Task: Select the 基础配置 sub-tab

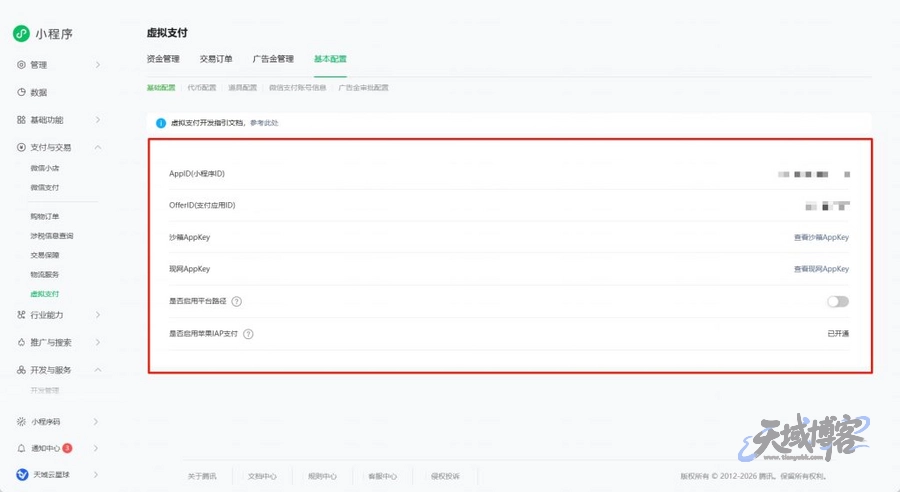Action: point(161,88)
